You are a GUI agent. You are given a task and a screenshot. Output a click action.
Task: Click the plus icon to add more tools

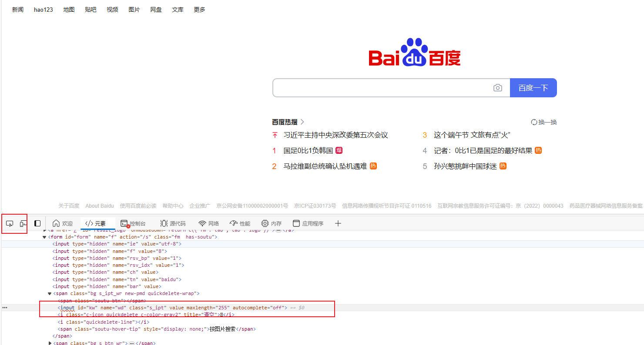338,223
